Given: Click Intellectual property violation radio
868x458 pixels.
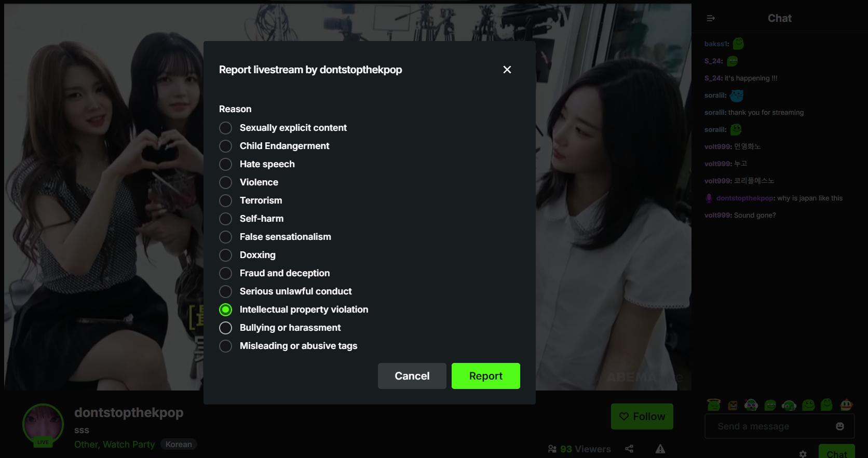Looking at the screenshot, I should [225, 309].
